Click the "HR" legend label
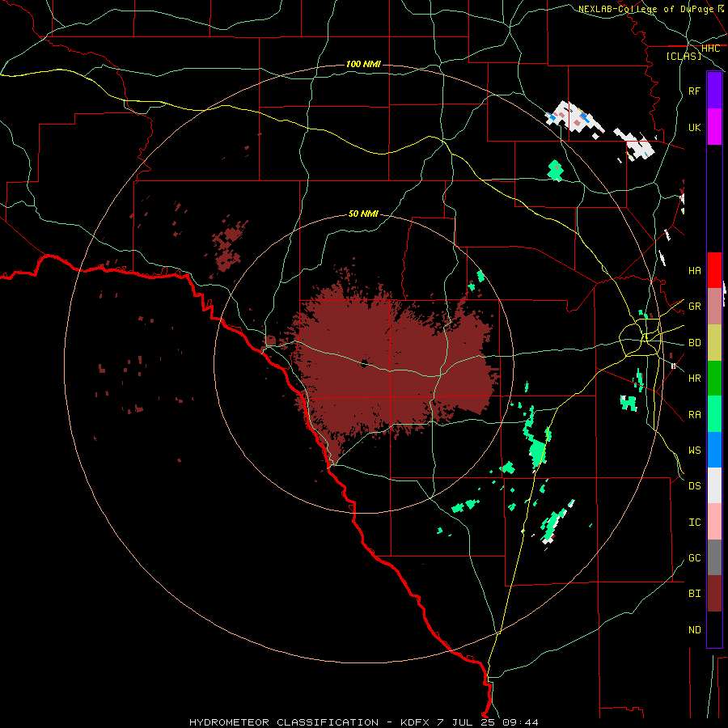This screenshot has width=728, height=728. coord(695,379)
